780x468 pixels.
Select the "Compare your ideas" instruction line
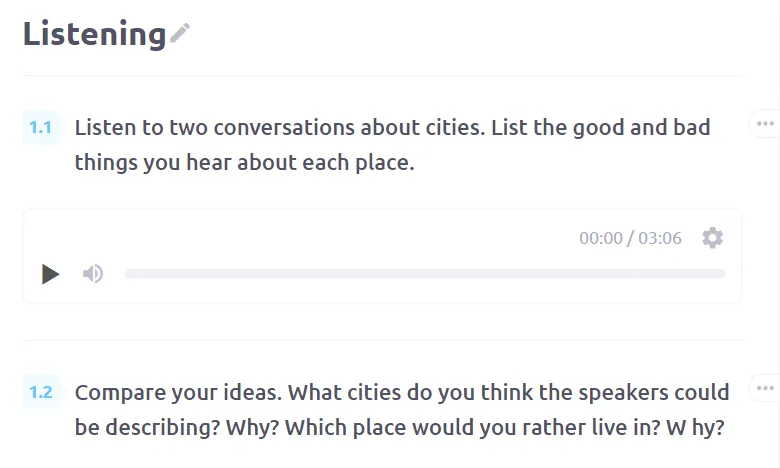pyautogui.click(x=402, y=392)
